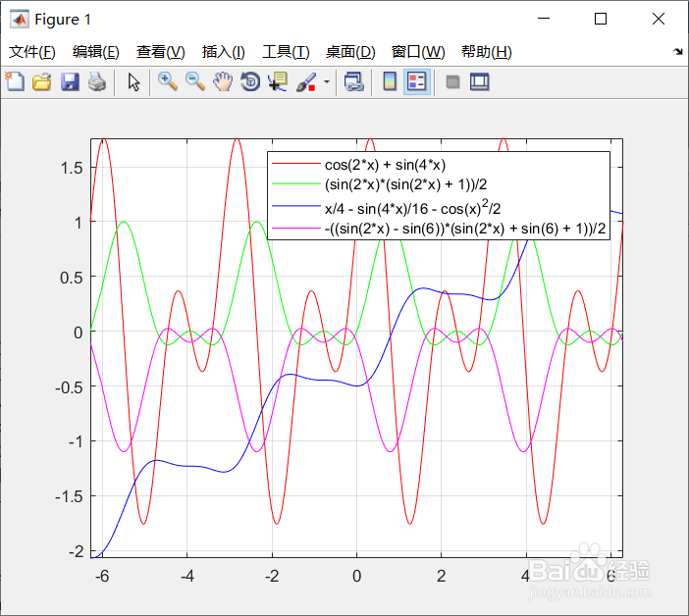The width and height of the screenshot is (689, 616).
Task: Open the 窗口(W) menu
Action: [418, 52]
